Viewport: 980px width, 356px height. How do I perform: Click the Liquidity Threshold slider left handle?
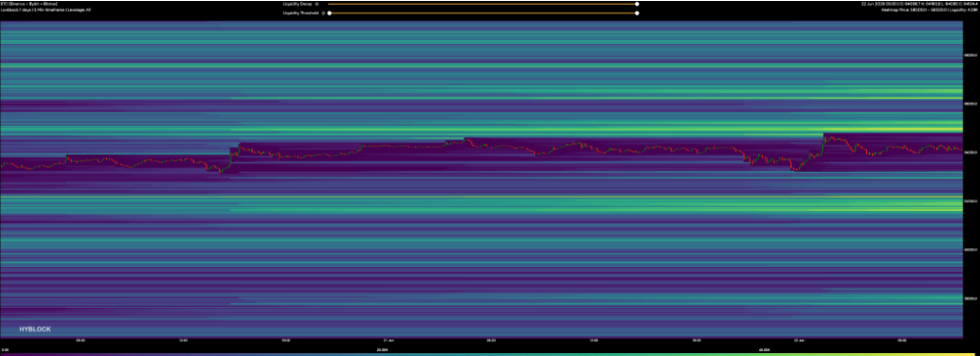[x=329, y=13]
